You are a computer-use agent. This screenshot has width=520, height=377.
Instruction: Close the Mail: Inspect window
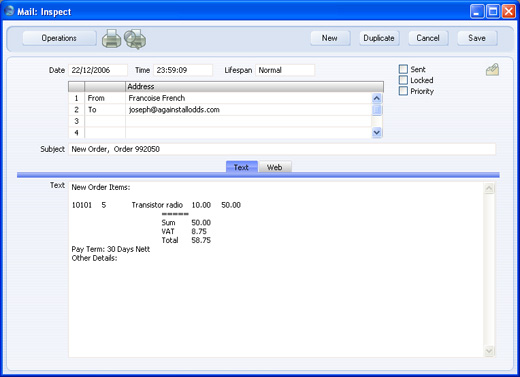[x=509, y=12]
